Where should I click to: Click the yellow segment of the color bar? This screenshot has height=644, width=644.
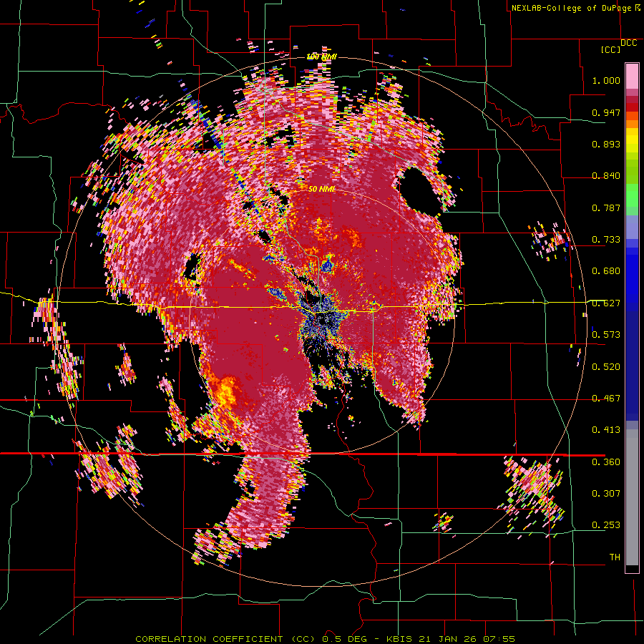[x=632, y=140]
